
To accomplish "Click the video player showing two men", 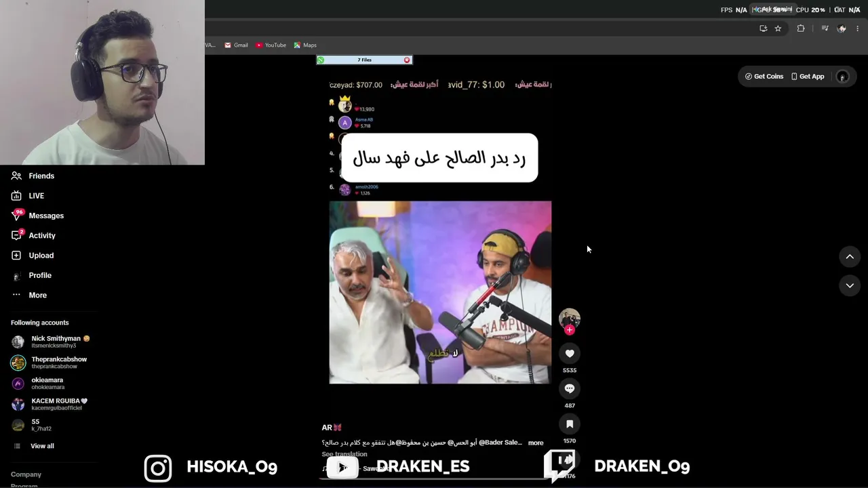I will click(x=440, y=292).
